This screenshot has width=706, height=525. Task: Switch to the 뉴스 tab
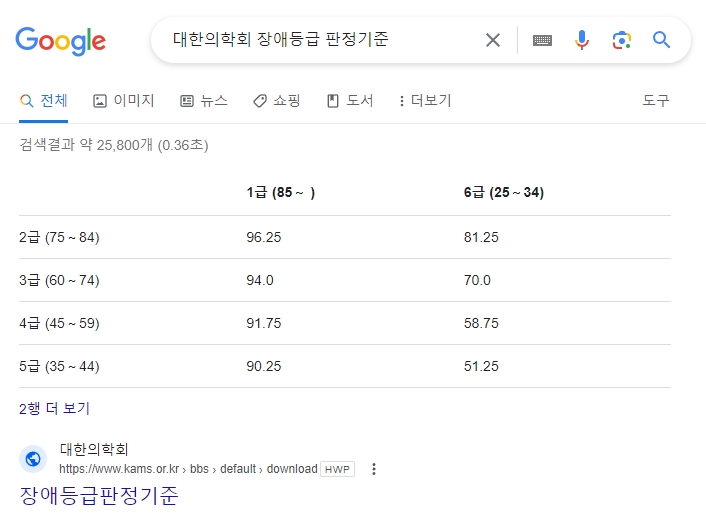pyautogui.click(x=204, y=100)
